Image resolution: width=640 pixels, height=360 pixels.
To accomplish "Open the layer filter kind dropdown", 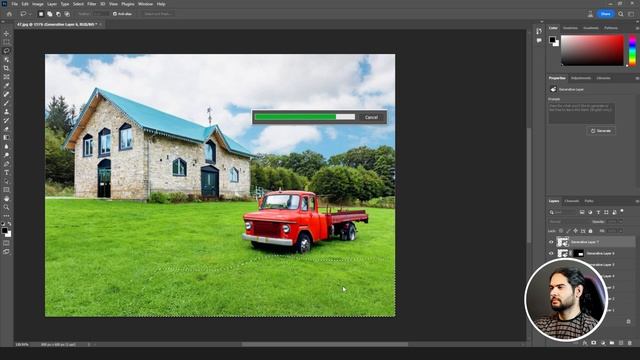I will [562, 212].
